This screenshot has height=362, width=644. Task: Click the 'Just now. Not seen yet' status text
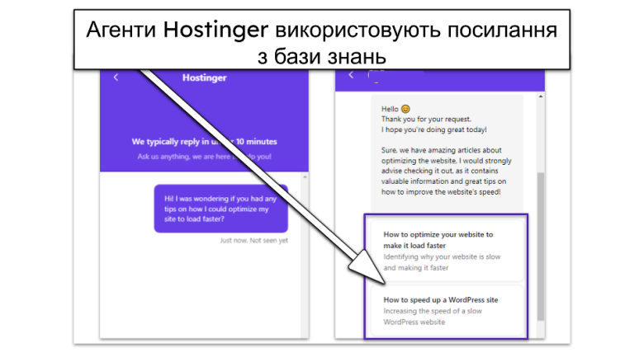pyautogui.click(x=253, y=240)
